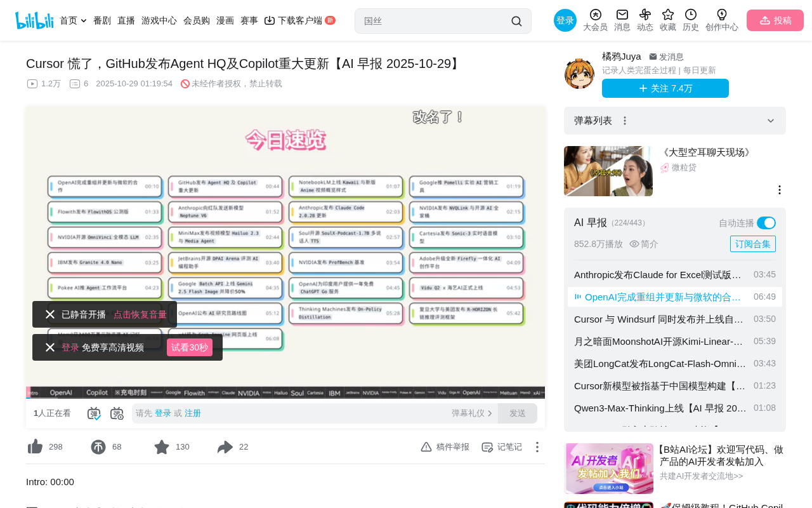812x508 pixels.
Task: Go to 直播 in top navigation
Action: 126,20
